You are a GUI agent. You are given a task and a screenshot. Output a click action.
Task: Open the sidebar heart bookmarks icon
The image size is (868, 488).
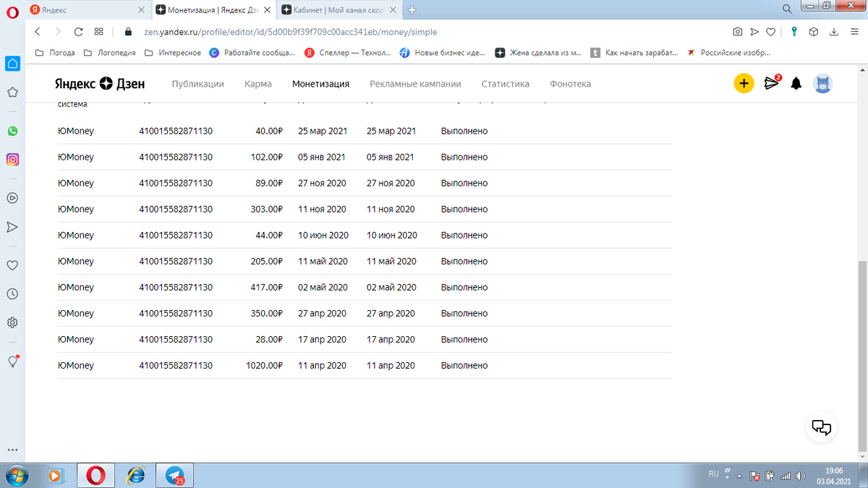click(12, 265)
